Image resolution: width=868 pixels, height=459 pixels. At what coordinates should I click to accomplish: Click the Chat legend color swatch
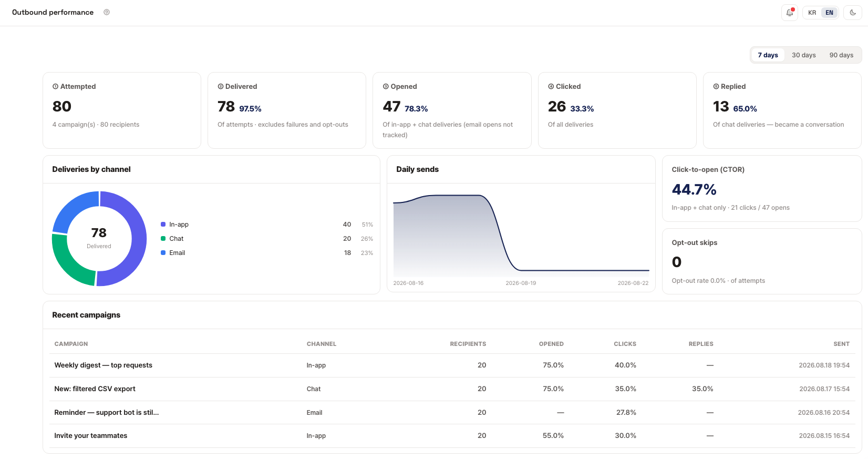pos(163,239)
